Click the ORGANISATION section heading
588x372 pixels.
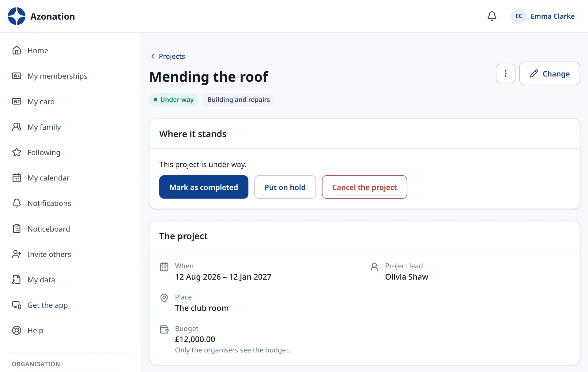coord(36,364)
